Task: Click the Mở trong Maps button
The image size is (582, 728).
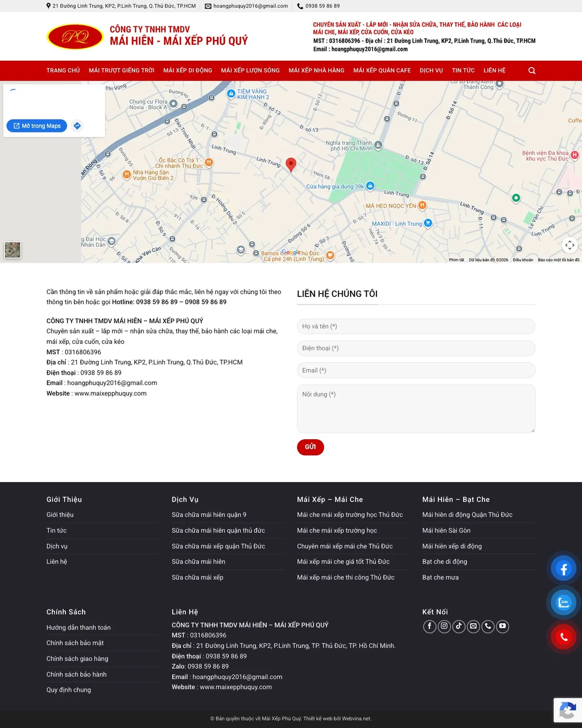Action: click(x=37, y=126)
